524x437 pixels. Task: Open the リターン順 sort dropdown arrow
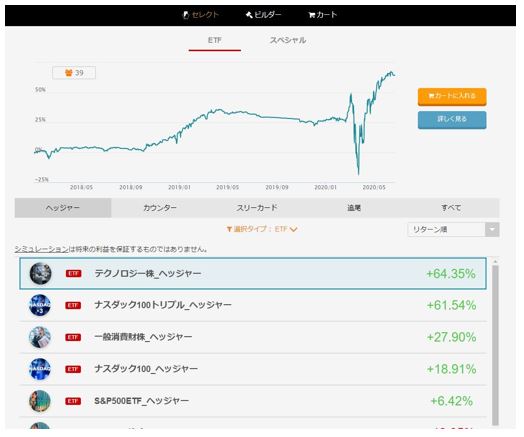(x=492, y=230)
